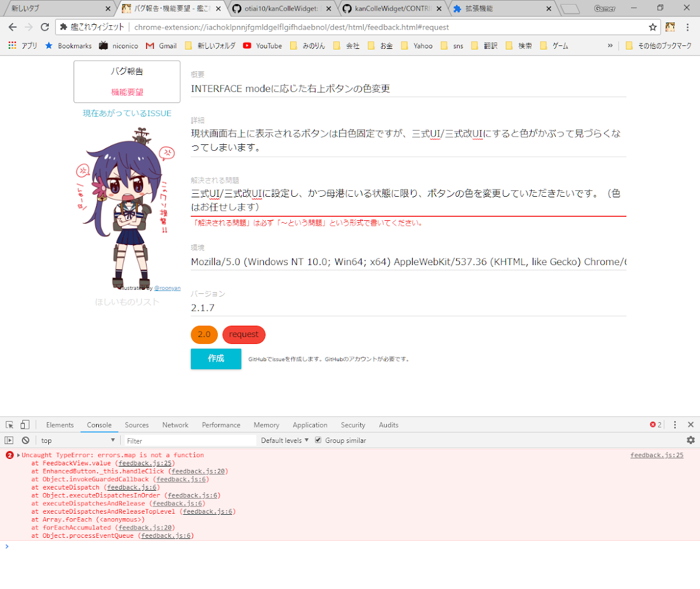Click the KanColle Widget extension icon in toolbar

coord(670,27)
